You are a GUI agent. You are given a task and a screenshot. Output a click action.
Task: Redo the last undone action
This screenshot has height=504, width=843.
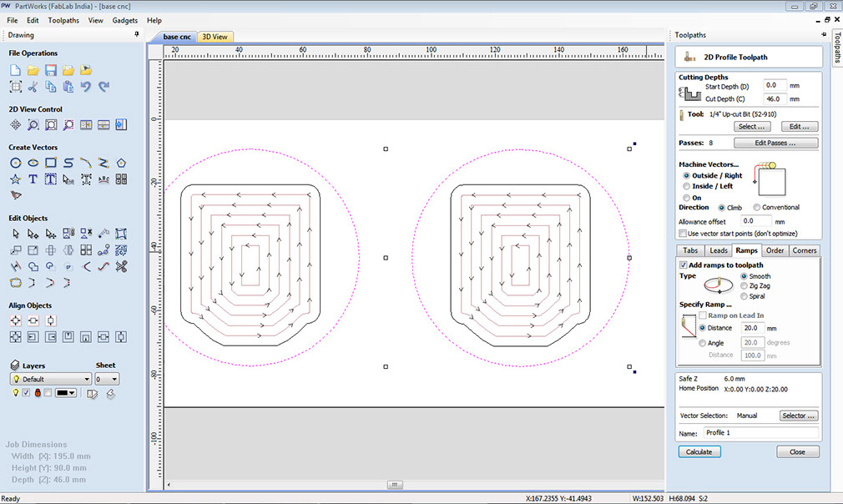click(x=103, y=87)
